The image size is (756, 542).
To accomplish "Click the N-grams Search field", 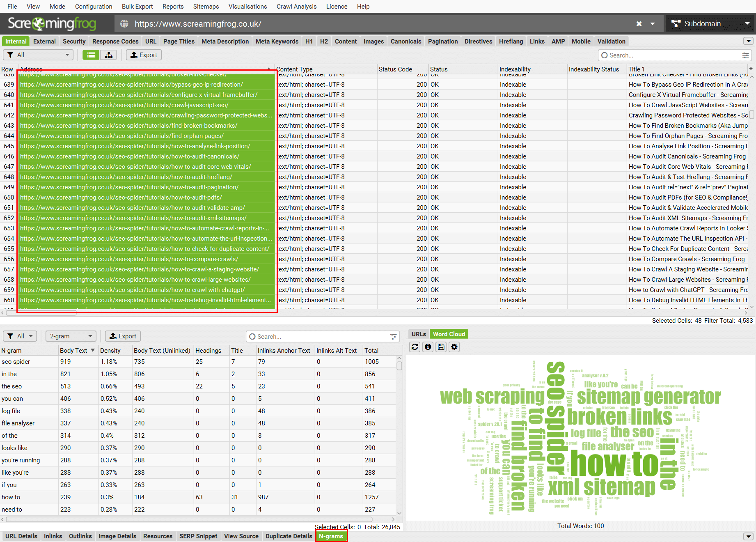I will [323, 337].
